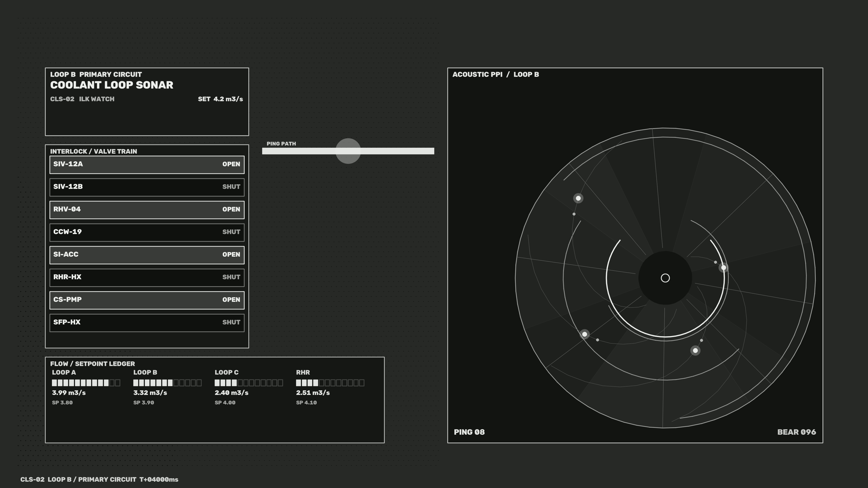Click the SP 3.90 setpoint value
The width and height of the screenshot is (868, 488).
[144, 402]
